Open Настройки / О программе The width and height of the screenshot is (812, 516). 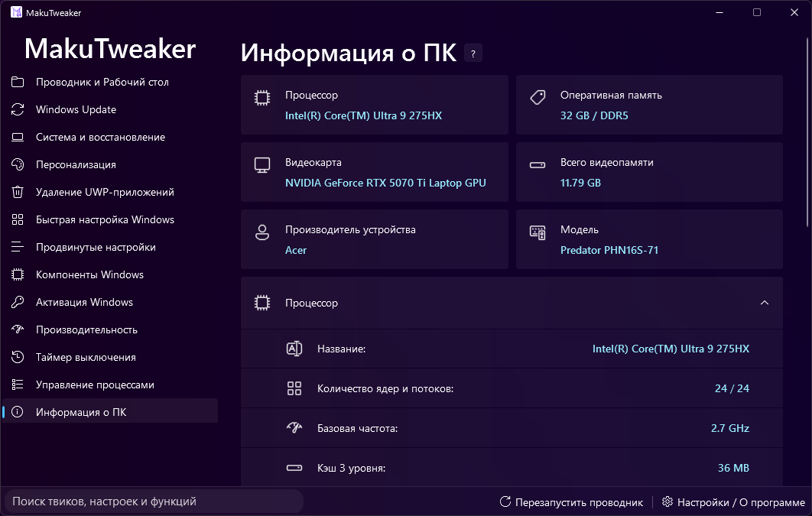pyautogui.click(x=733, y=502)
